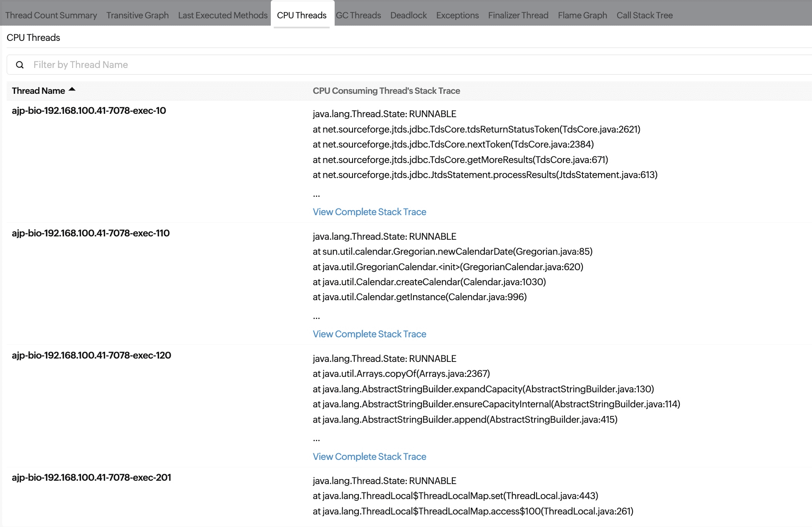The height and width of the screenshot is (527, 812).
Task: View complete stack trace for exec-110
Action: click(369, 334)
